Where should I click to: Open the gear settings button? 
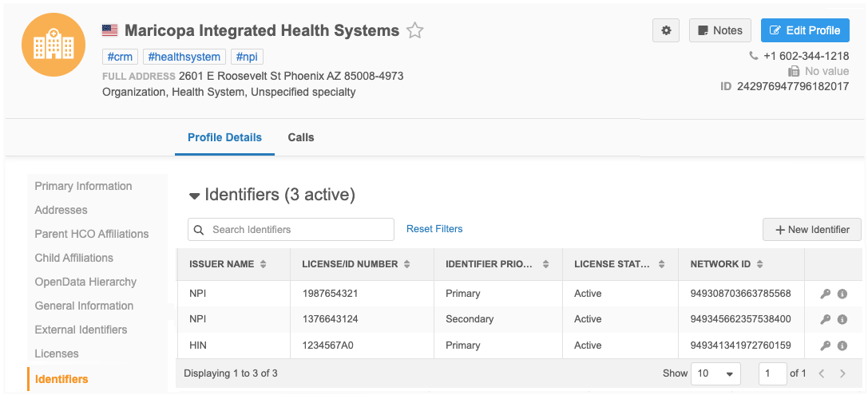(666, 30)
